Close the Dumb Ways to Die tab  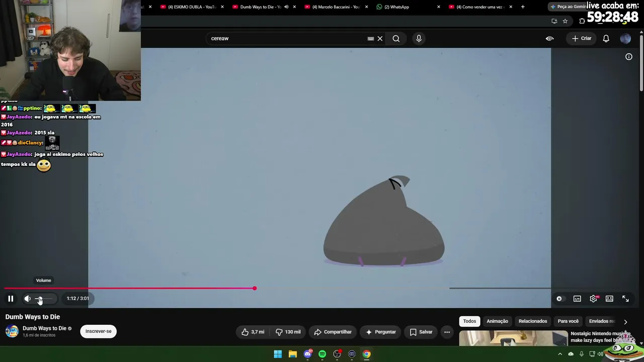[x=294, y=7]
